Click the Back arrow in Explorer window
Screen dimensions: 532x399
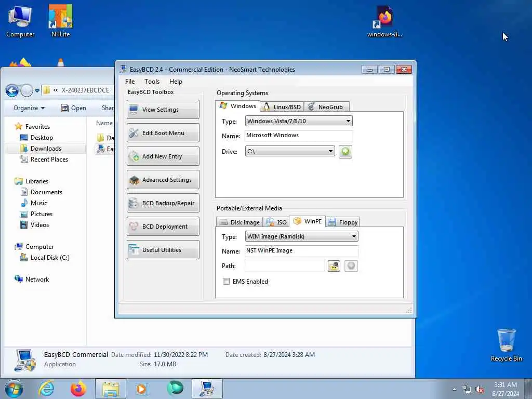pyautogui.click(x=12, y=90)
